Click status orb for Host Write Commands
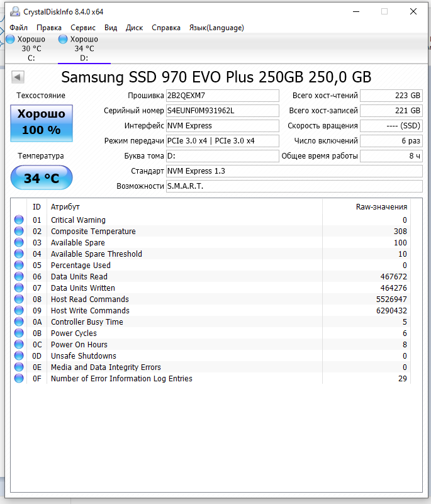Viewport: 431px width, 504px height. (19, 310)
